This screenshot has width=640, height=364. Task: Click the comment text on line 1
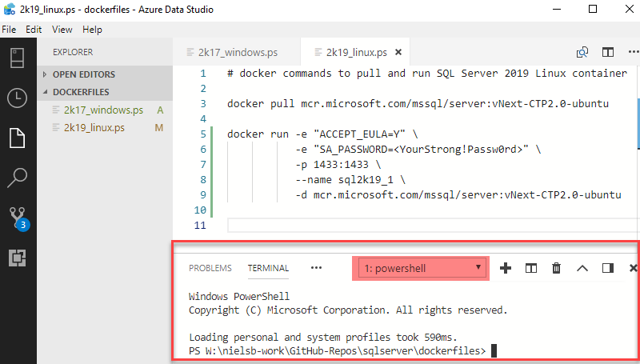pos(427,74)
